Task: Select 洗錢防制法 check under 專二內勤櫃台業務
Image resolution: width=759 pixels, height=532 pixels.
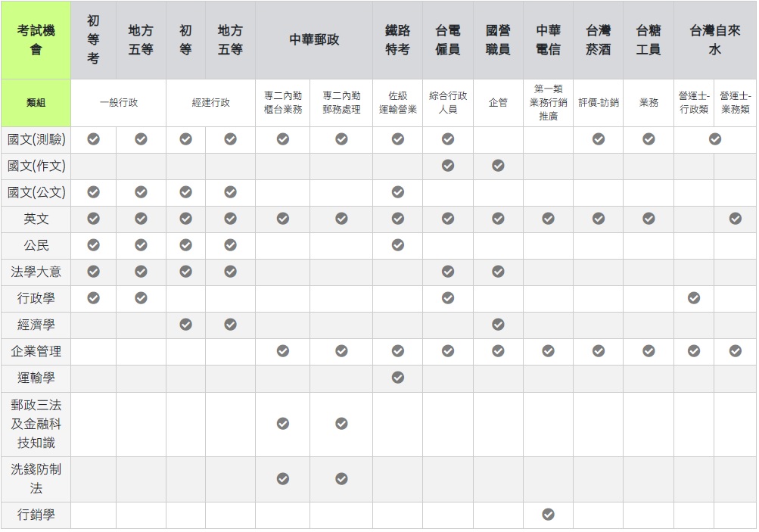Action: tap(283, 479)
